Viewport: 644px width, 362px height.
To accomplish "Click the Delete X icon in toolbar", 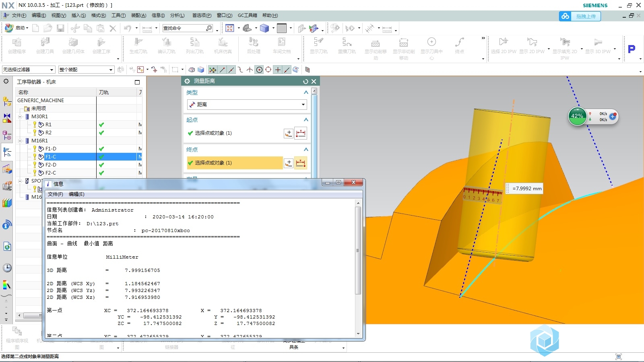I will (x=113, y=28).
